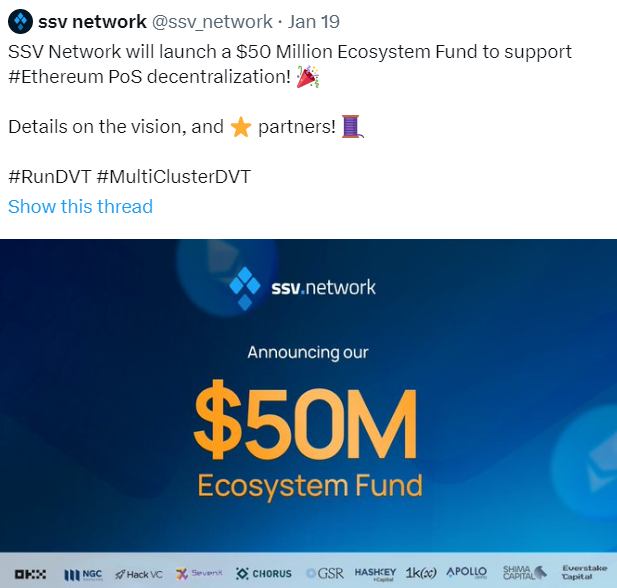
Task: Click the Chorus partner logo
Action: [x=264, y=574]
